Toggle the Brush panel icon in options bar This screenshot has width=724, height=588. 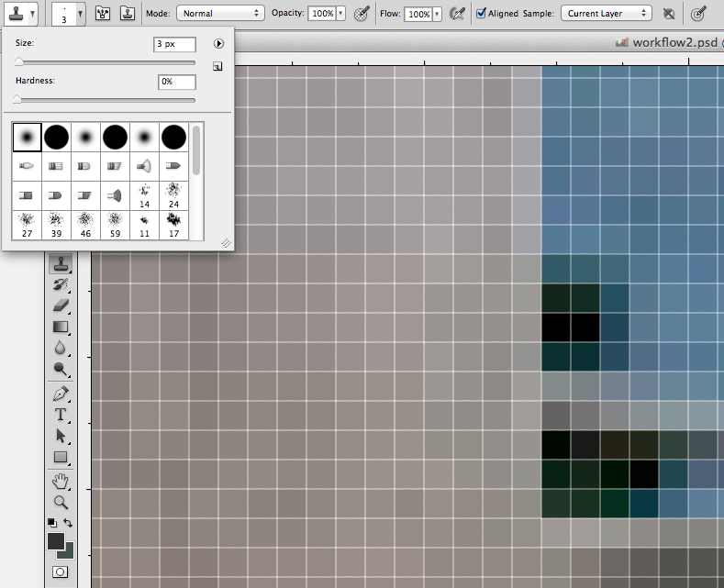coord(103,14)
